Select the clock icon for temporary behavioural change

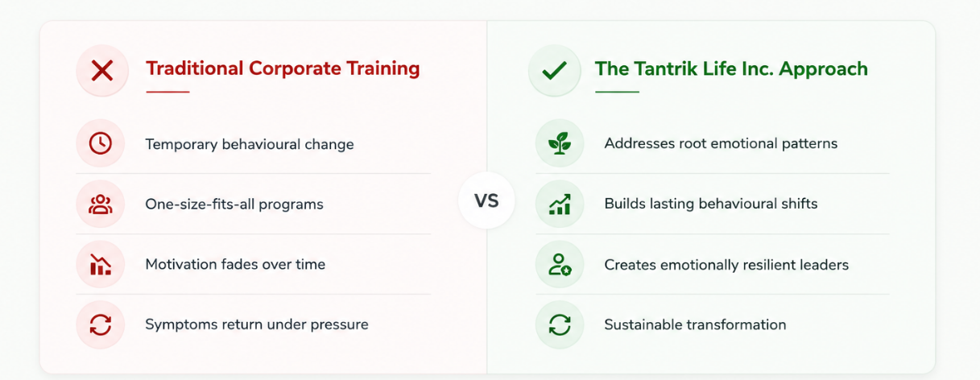pyautogui.click(x=101, y=143)
